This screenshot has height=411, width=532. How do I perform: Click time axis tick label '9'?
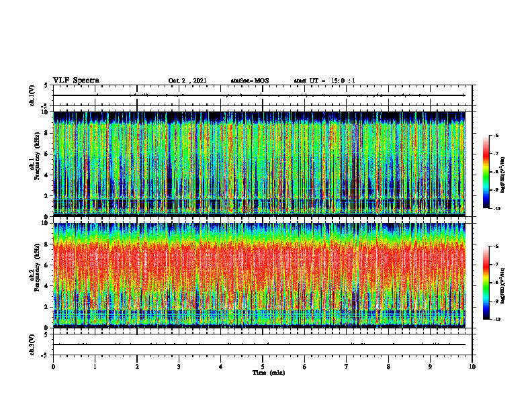pos(430,367)
